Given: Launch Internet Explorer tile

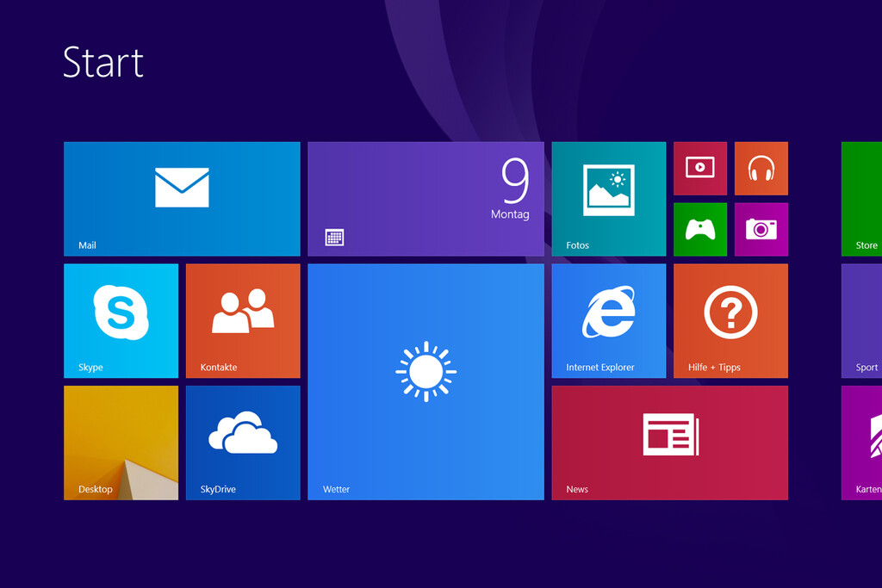Looking at the screenshot, I should tap(608, 320).
